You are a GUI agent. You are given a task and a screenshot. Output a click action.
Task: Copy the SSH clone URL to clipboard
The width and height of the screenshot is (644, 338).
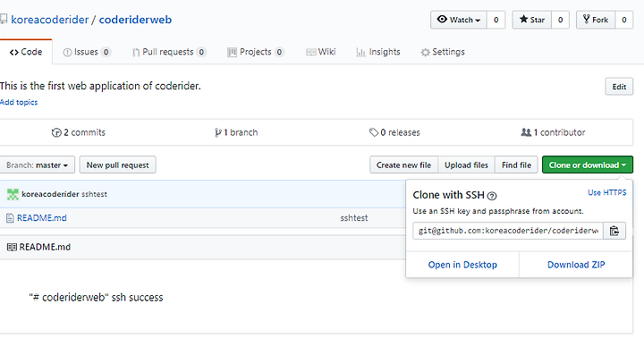pos(614,231)
